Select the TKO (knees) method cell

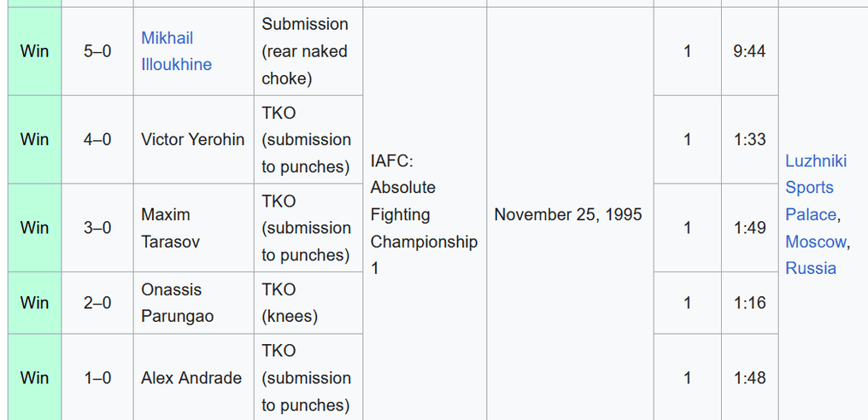coord(308,303)
